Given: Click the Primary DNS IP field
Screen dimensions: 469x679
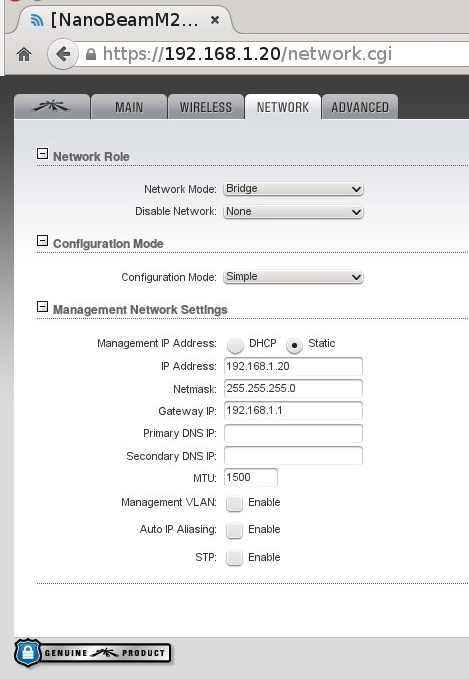Looking at the screenshot, I should 293,433.
